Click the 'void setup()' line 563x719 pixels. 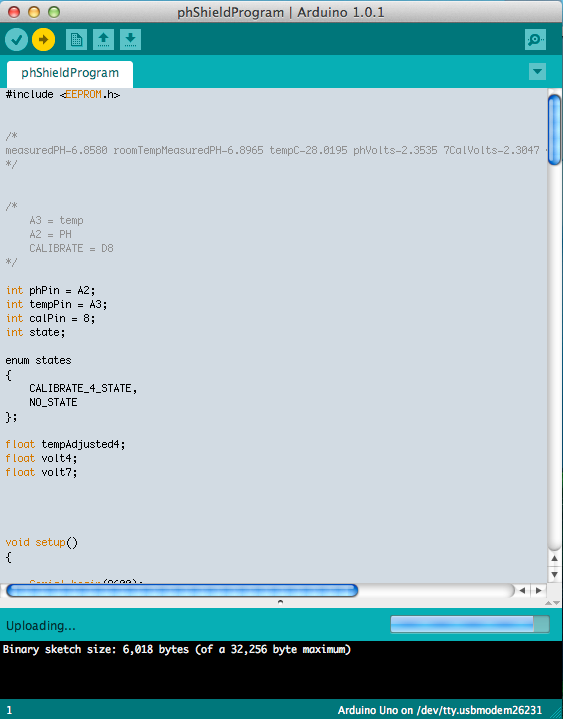click(x=42, y=542)
